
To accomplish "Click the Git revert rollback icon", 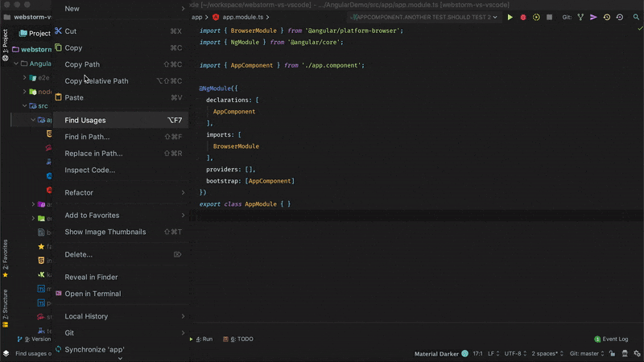I will point(620,17).
